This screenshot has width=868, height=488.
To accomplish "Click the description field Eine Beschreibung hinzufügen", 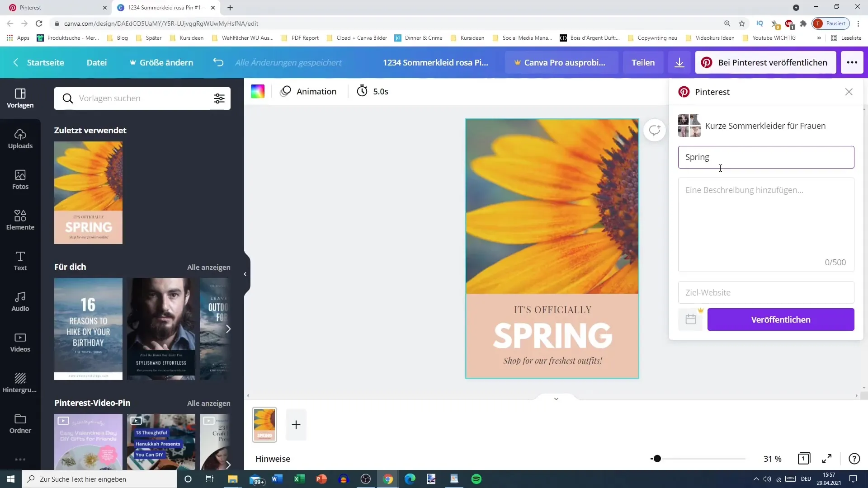I will coord(766,225).
